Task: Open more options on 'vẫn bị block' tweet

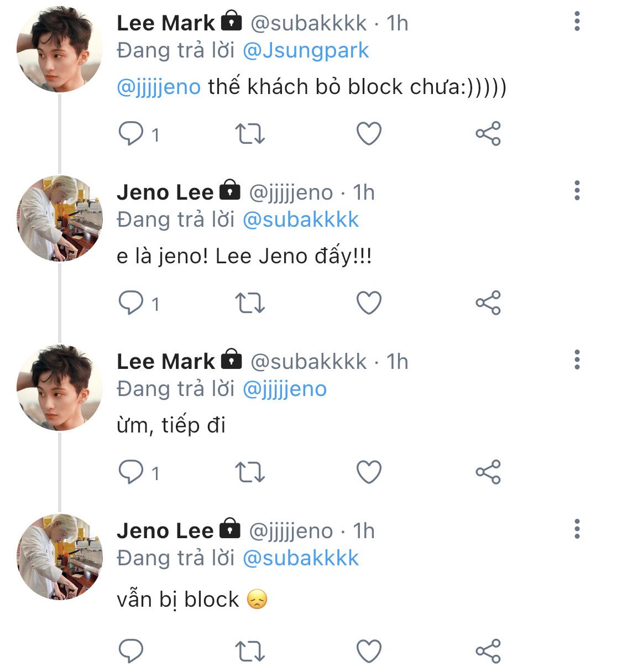Action: (577, 529)
